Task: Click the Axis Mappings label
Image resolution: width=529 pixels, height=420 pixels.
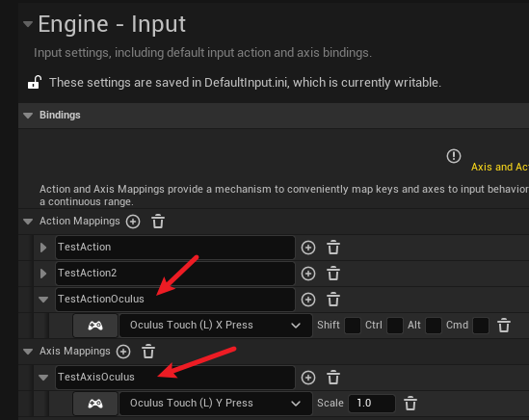Action: [75, 352]
